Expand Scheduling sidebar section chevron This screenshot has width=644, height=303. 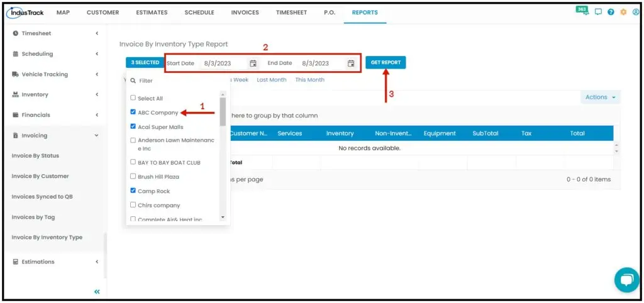[97, 54]
